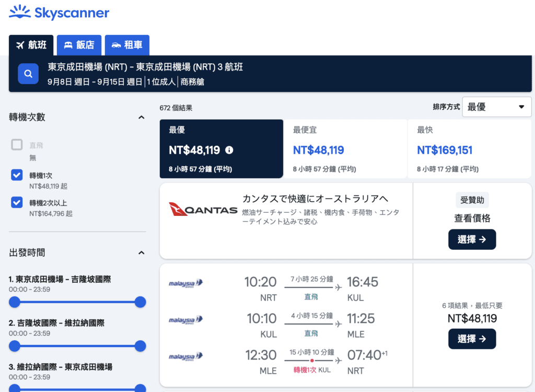Click the 轉機1次 KUL stop label
This screenshot has height=392, width=535.
tap(312, 370)
